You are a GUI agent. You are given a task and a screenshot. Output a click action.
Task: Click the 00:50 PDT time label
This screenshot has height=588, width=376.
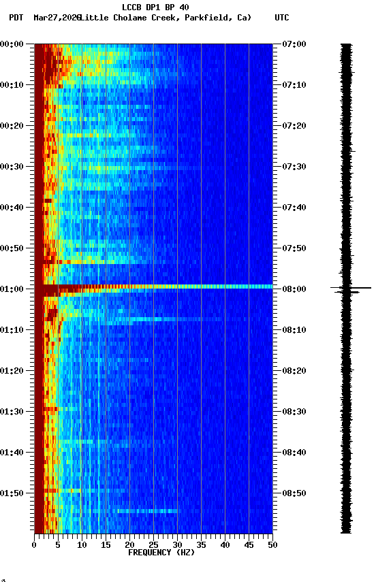pyautogui.click(x=12, y=248)
